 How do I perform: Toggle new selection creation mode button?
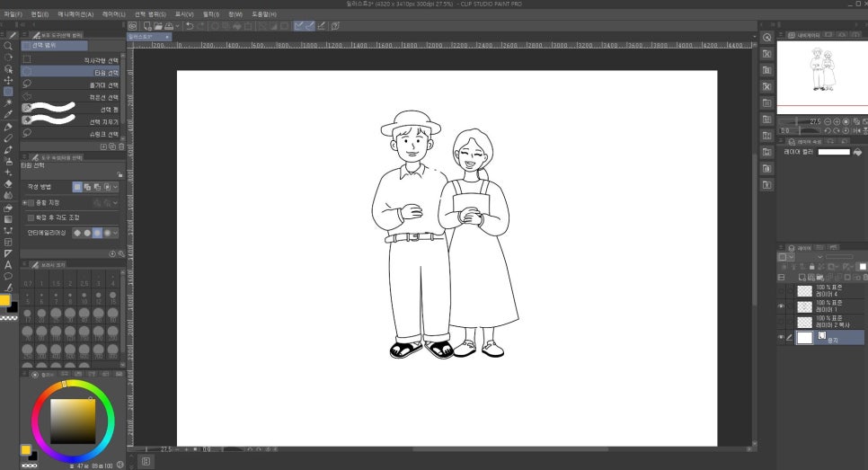pyautogui.click(x=77, y=187)
